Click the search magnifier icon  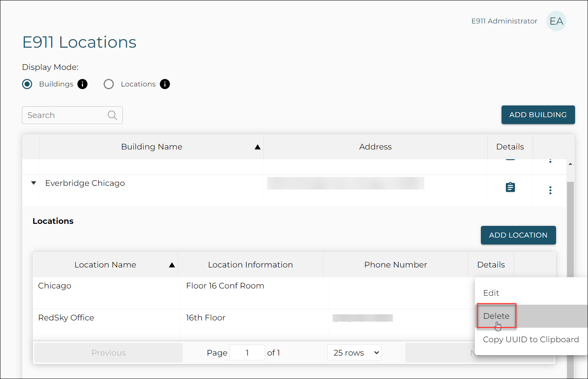click(112, 116)
